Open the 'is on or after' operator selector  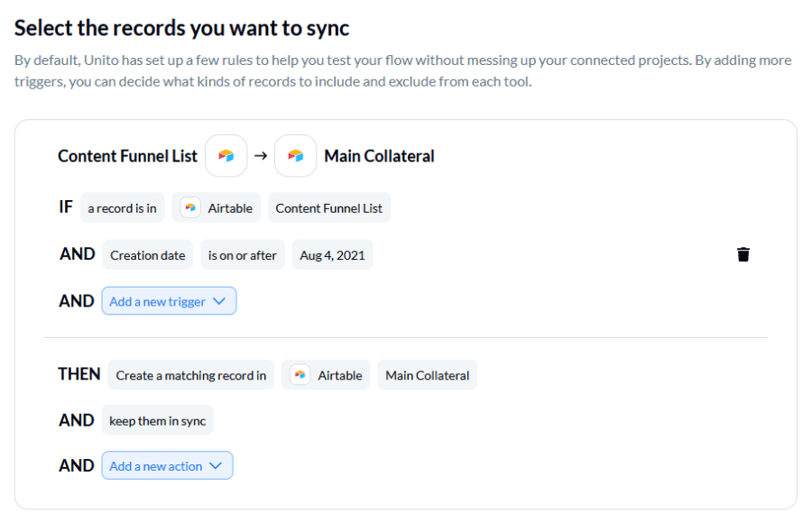pos(242,254)
